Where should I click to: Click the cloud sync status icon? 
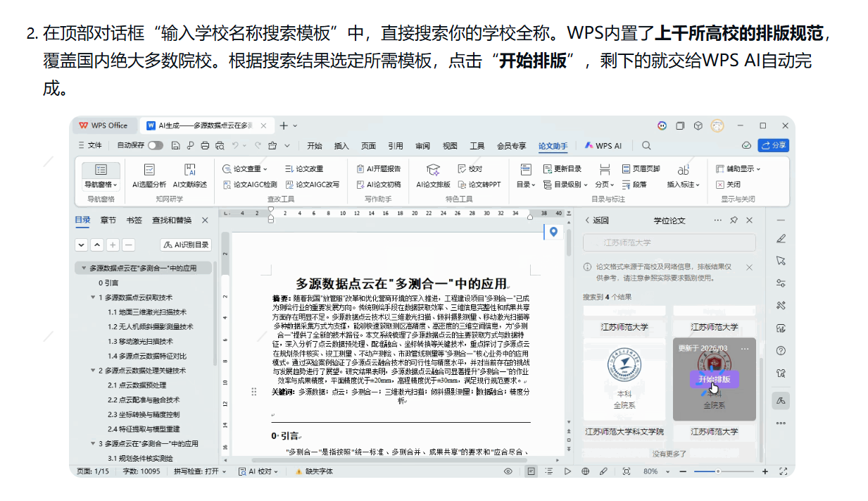(x=746, y=146)
